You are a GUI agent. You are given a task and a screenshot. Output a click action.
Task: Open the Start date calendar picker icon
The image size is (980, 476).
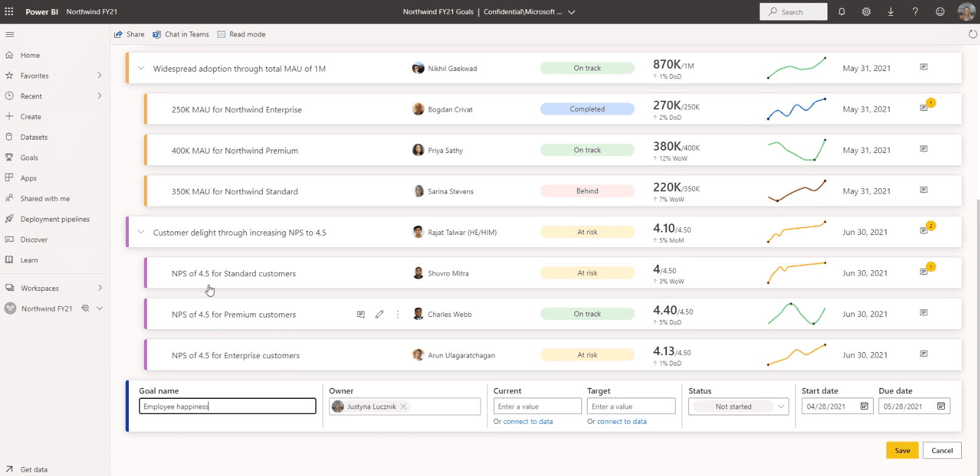pyautogui.click(x=864, y=406)
